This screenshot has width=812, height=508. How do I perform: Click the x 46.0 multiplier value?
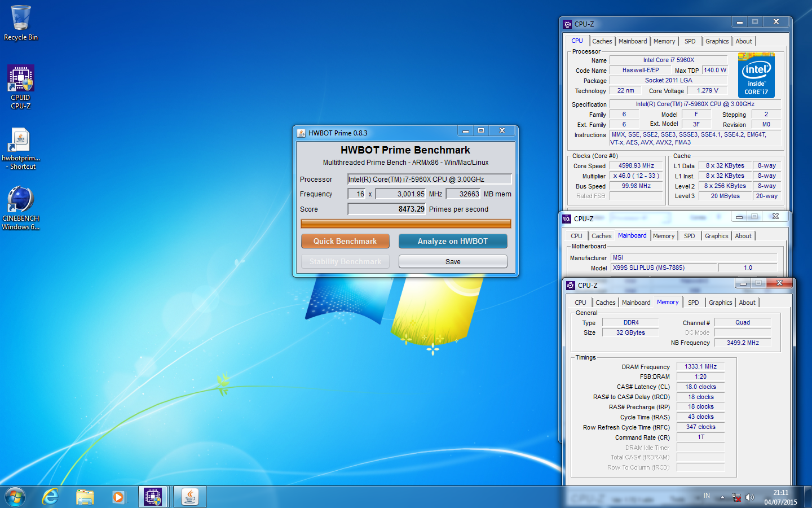636,176
